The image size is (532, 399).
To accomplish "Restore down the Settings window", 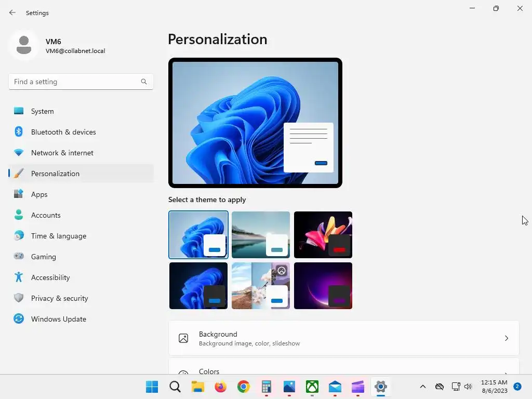I will (496, 8).
